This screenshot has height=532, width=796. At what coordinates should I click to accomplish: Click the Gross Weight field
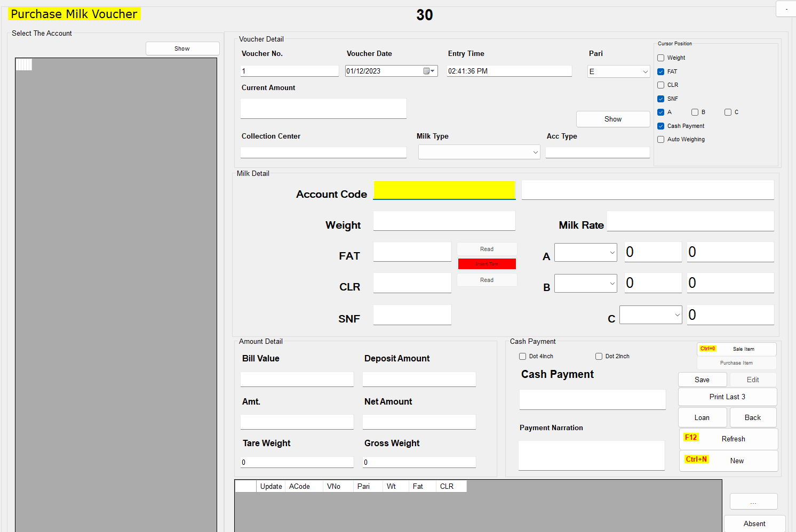click(419, 462)
